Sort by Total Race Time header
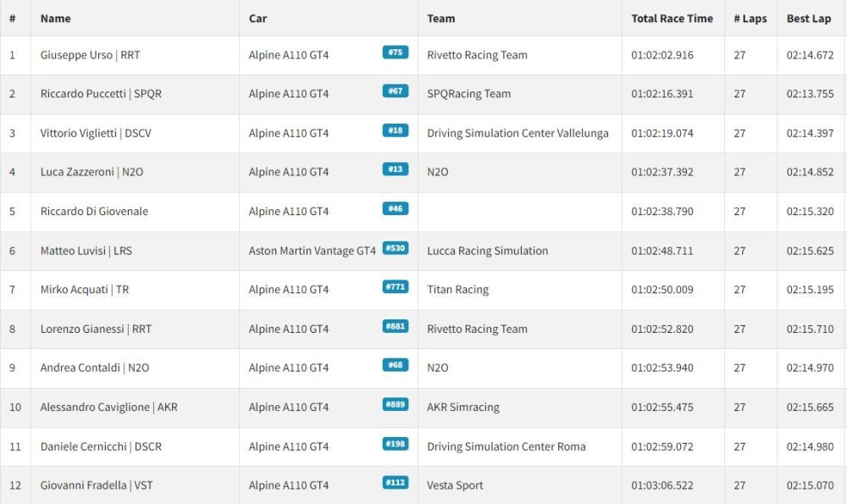 click(x=672, y=19)
